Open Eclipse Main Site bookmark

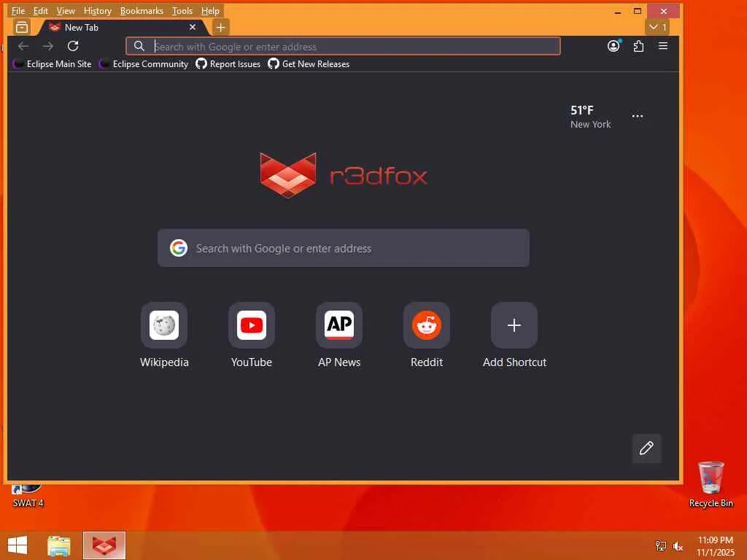point(53,64)
